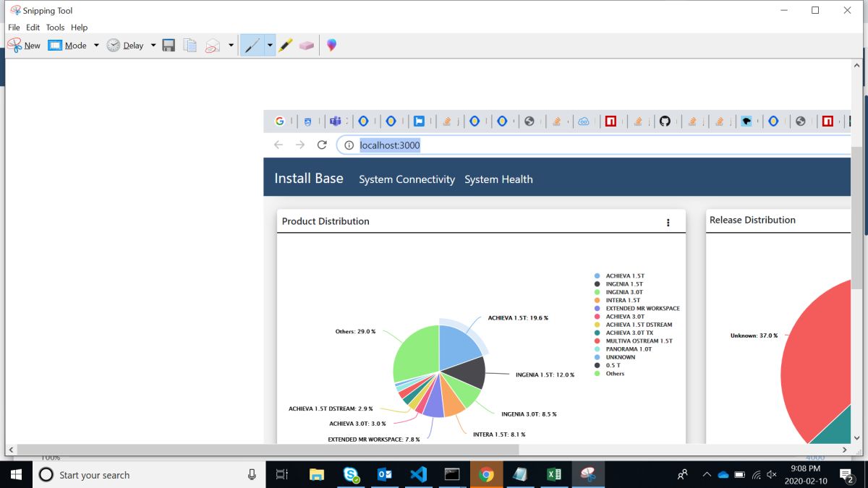Screen dimensions: 868x488
Task: Click the 'INGENIA 3.0T: 8.5 %' label
Action: pos(529,414)
